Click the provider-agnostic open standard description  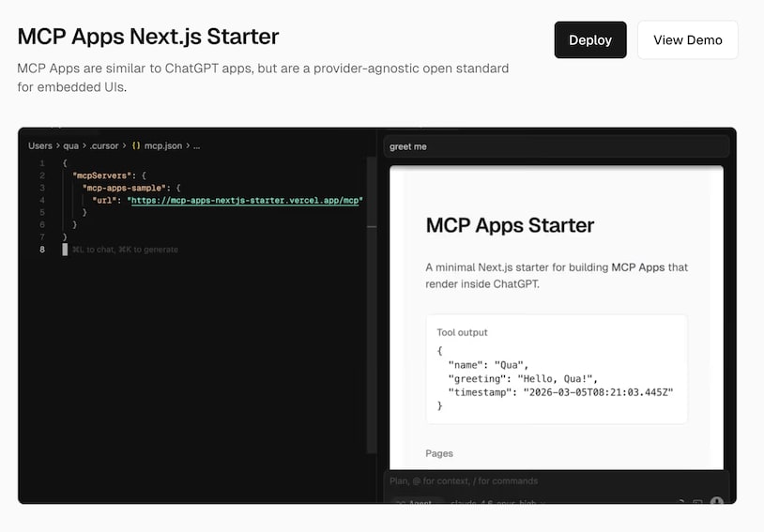coord(263,78)
